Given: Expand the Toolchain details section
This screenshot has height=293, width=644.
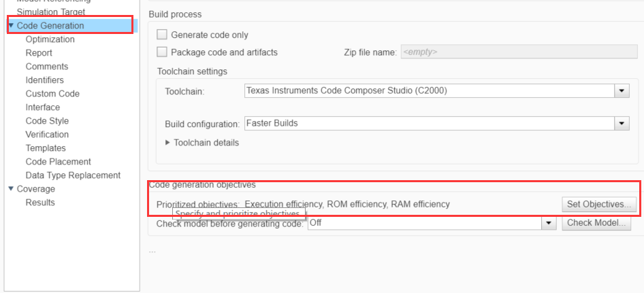Looking at the screenshot, I should point(169,143).
